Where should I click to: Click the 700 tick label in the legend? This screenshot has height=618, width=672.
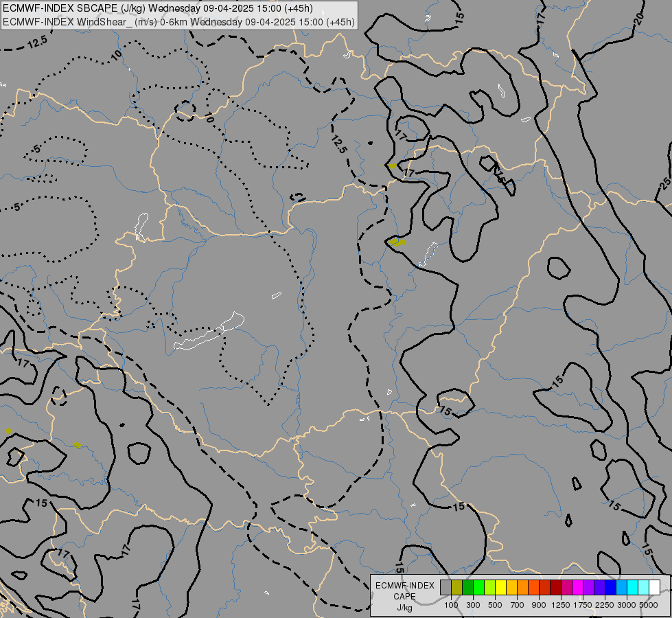(518, 605)
